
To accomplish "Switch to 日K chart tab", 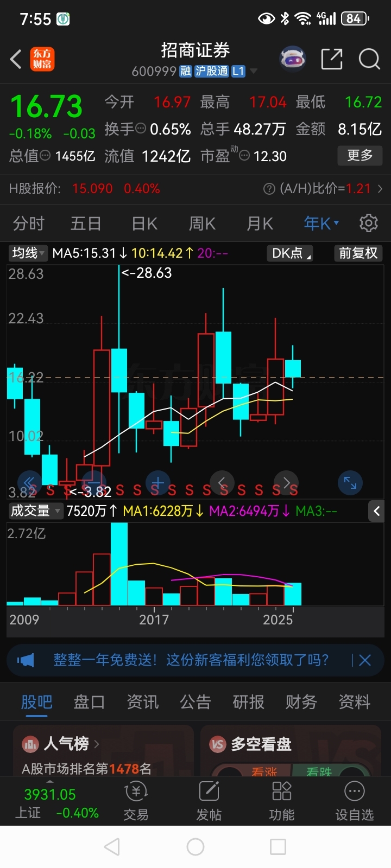I will (144, 224).
